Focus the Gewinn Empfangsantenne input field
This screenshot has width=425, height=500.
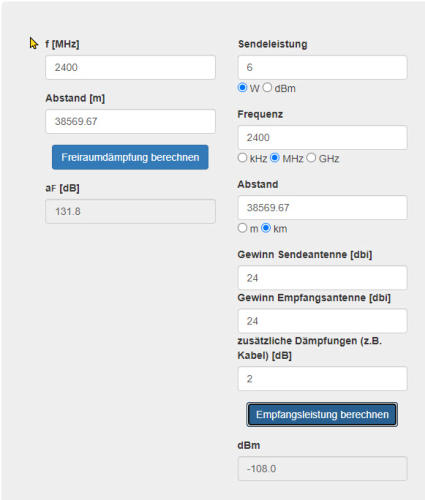[x=322, y=321]
